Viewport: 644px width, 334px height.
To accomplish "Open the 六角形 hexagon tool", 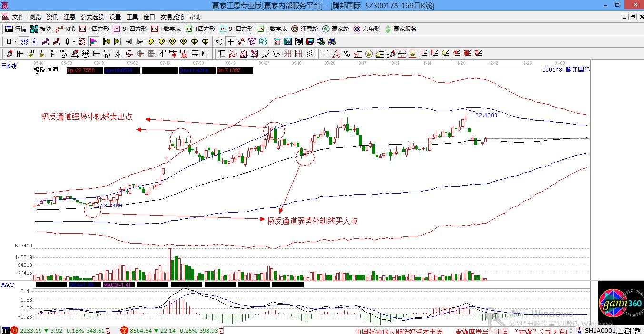I will pos(367,29).
